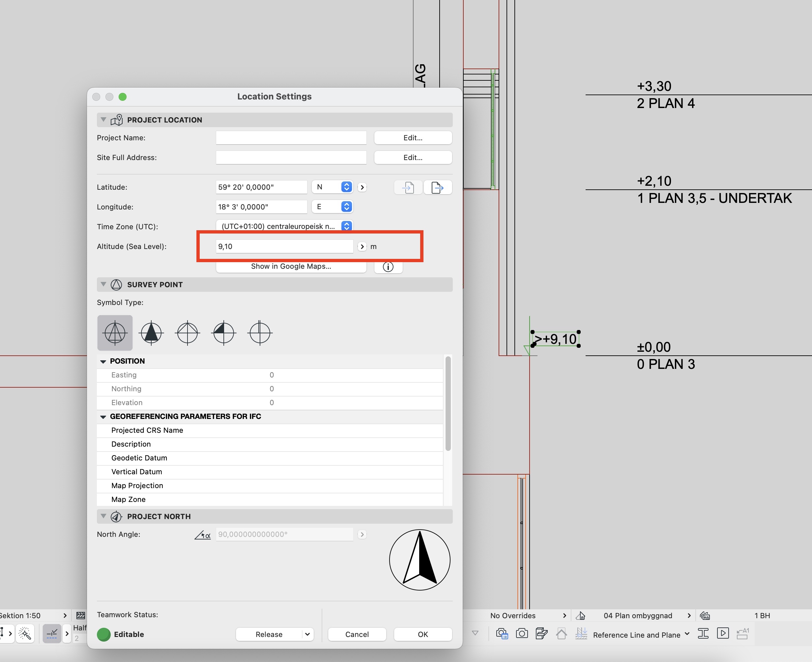Click the I-beam structural icon
This screenshot has height=662, width=812.
(x=703, y=634)
